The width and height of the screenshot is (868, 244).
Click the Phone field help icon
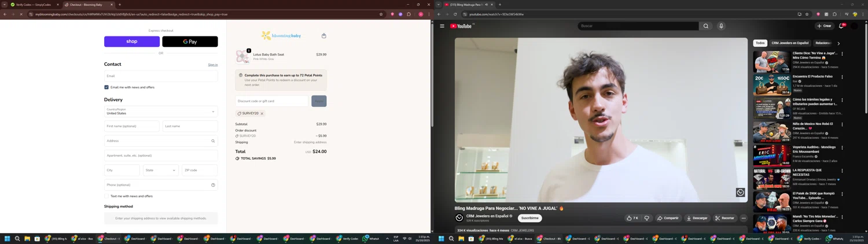pos(213,185)
